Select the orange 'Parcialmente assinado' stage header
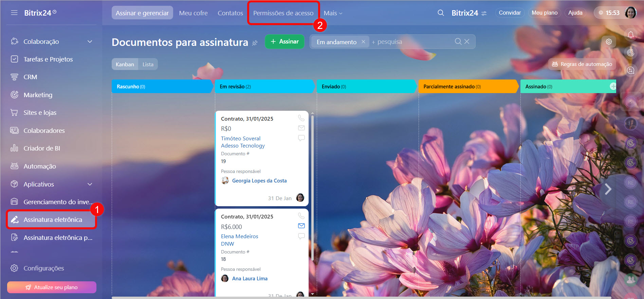 467,86
